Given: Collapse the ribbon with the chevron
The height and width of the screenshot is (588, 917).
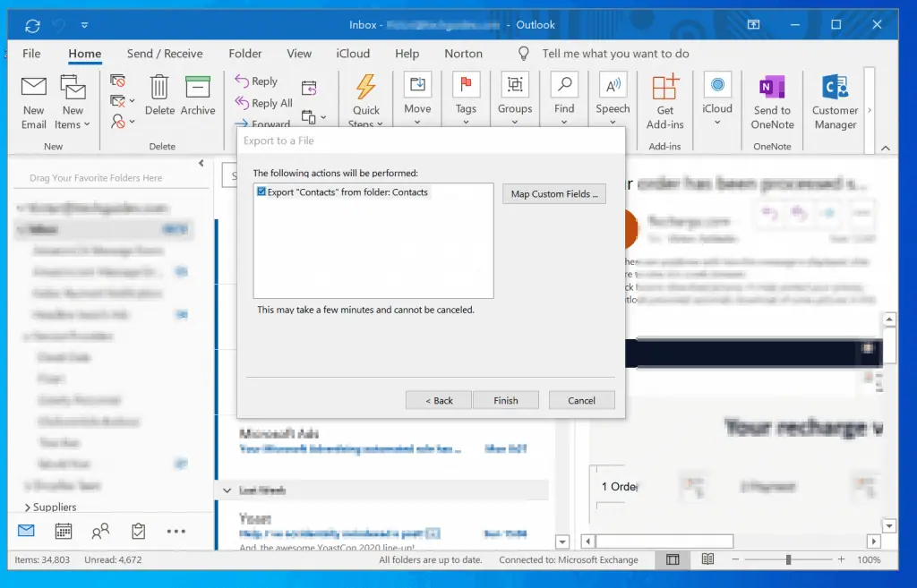Looking at the screenshot, I should point(886,148).
